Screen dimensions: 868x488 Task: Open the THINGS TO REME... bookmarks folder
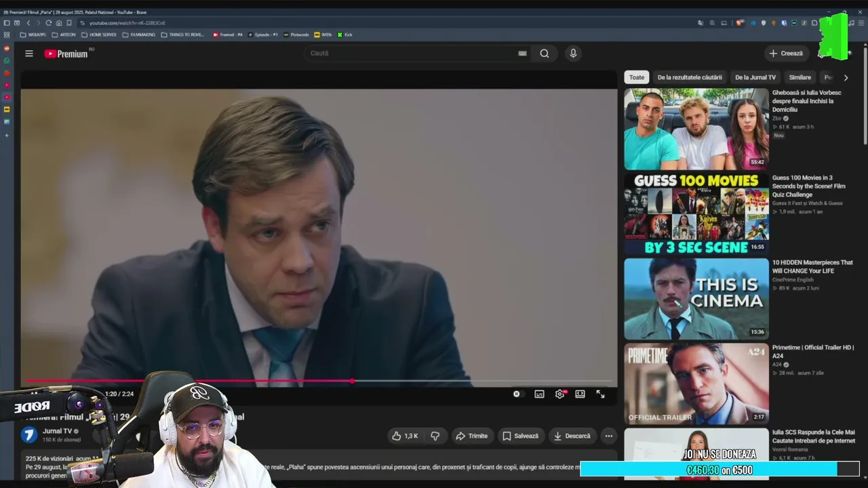click(x=182, y=35)
